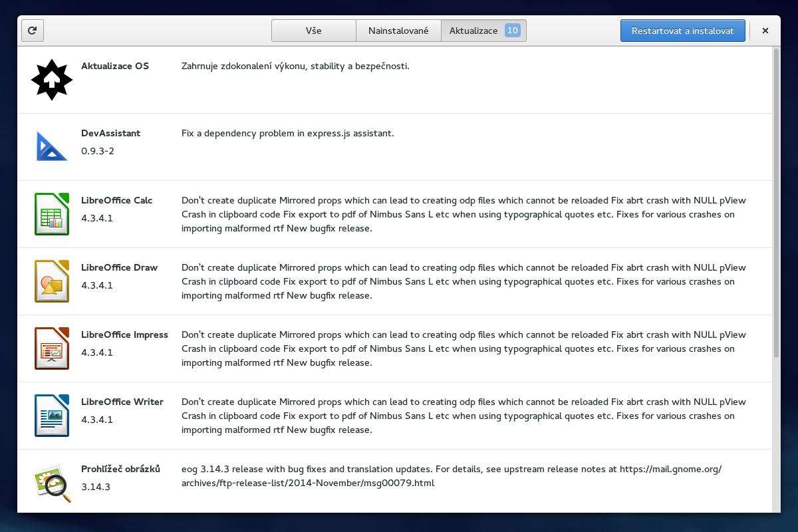Click the 10 updates counter badge

click(x=512, y=31)
